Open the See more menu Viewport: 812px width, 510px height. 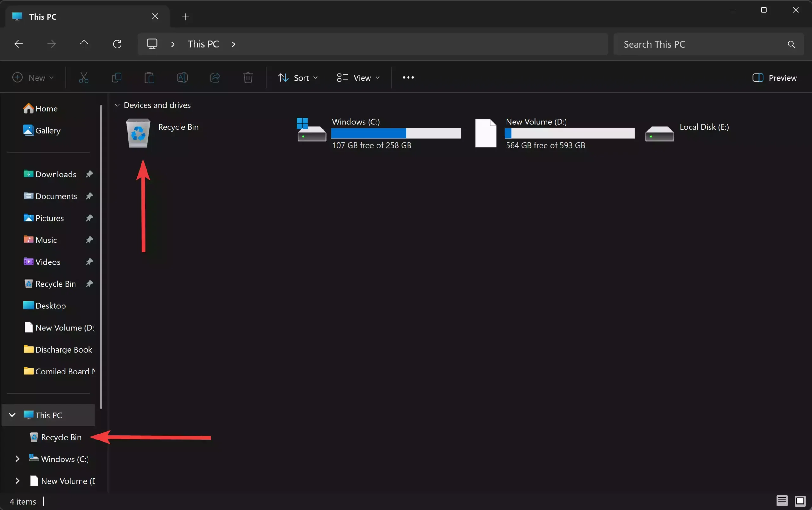click(x=408, y=77)
